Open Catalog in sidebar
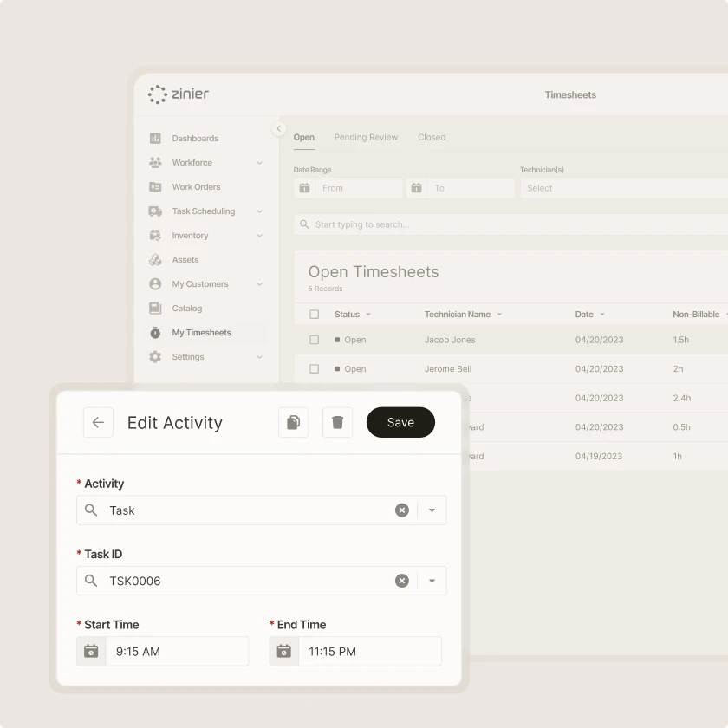 [187, 309]
